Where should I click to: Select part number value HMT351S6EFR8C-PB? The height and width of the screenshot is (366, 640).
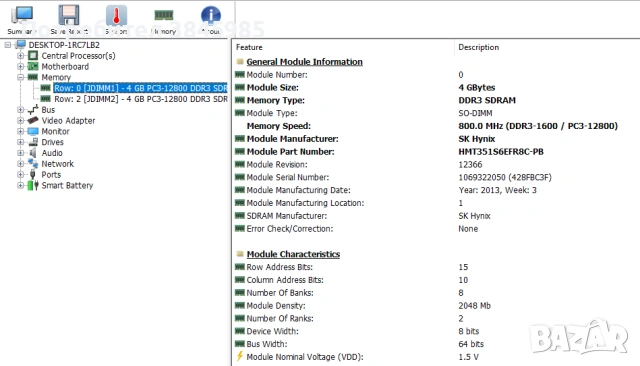click(501, 152)
